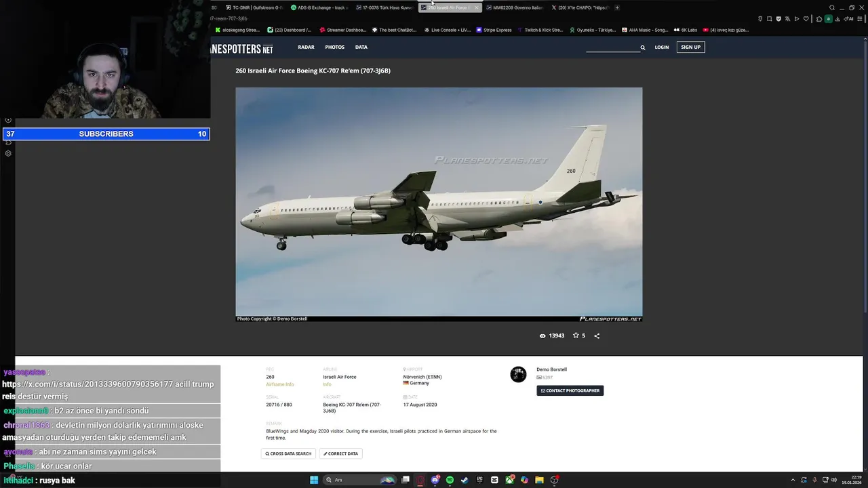Open File Explorer from the taskbar
The image size is (868, 488).
click(539, 480)
